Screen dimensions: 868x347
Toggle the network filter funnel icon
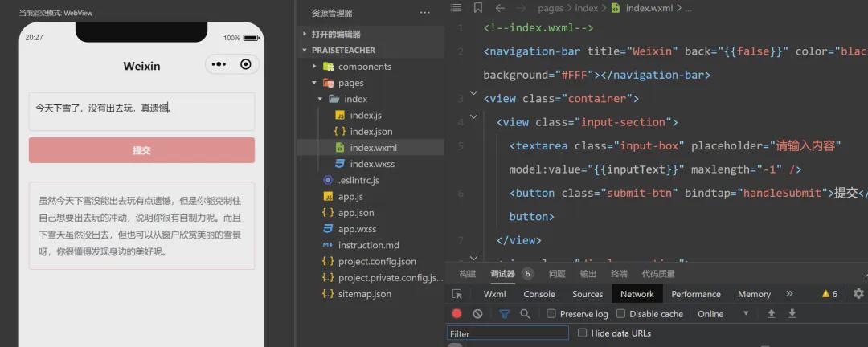point(504,314)
